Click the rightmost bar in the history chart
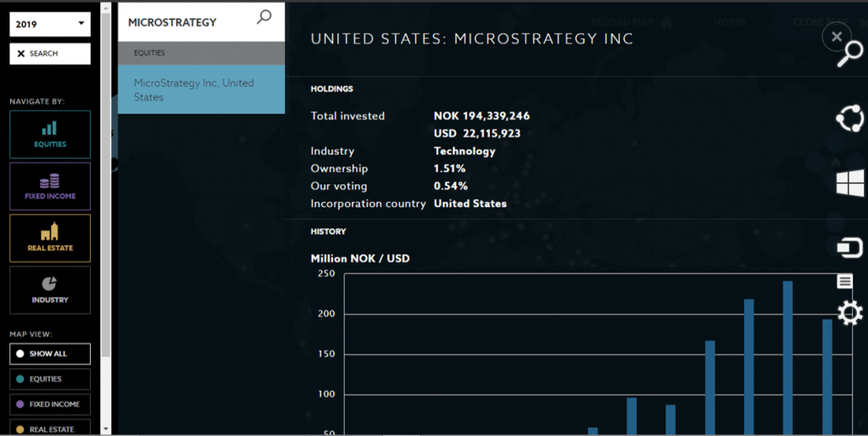The image size is (868, 436). coord(827,377)
